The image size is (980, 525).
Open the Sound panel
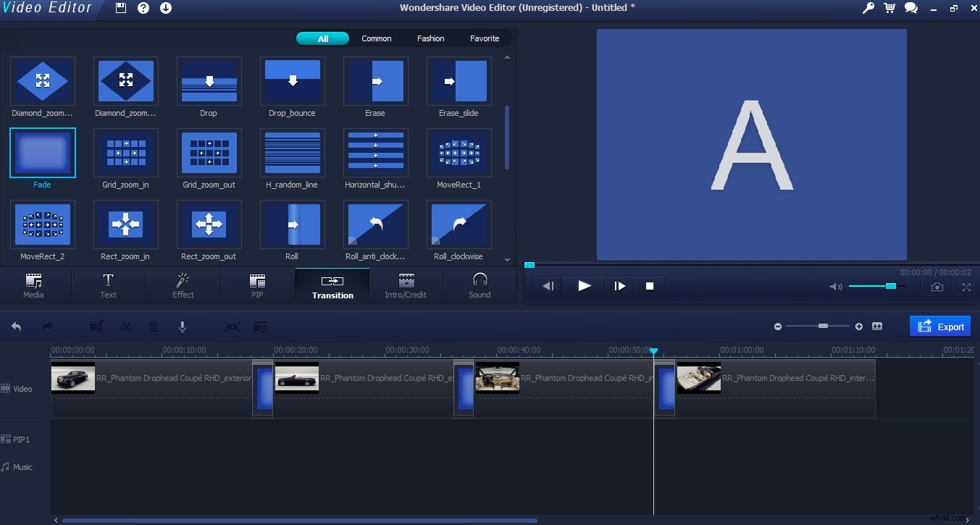click(x=479, y=286)
